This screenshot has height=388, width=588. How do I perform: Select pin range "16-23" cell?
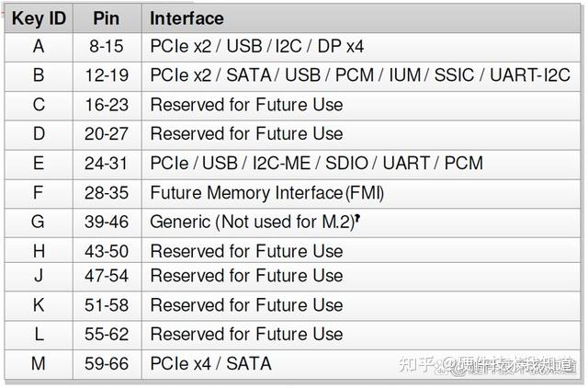(107, 105)
